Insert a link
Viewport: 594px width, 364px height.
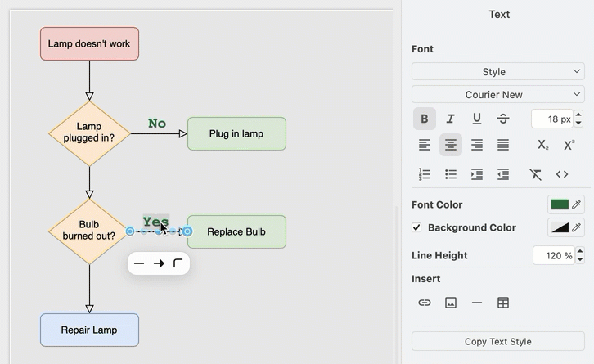[x=425, y=303]
